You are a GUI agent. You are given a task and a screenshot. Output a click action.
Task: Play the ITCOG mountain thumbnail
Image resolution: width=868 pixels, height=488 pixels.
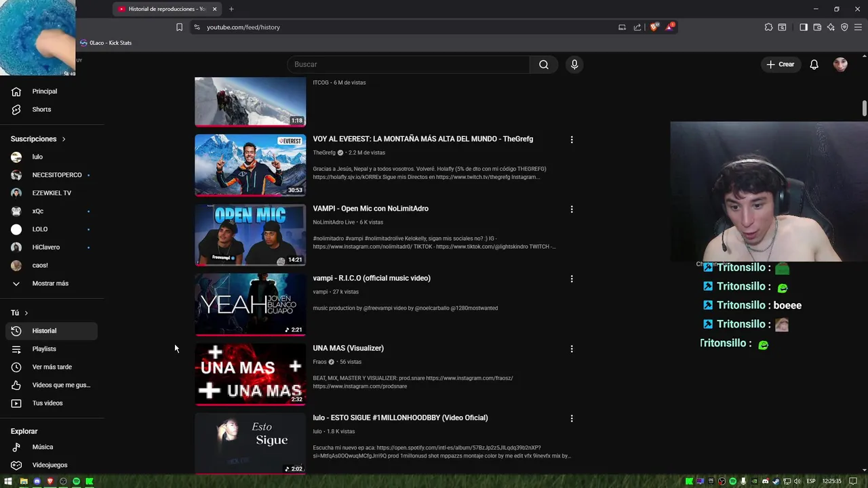pos(250,102)
